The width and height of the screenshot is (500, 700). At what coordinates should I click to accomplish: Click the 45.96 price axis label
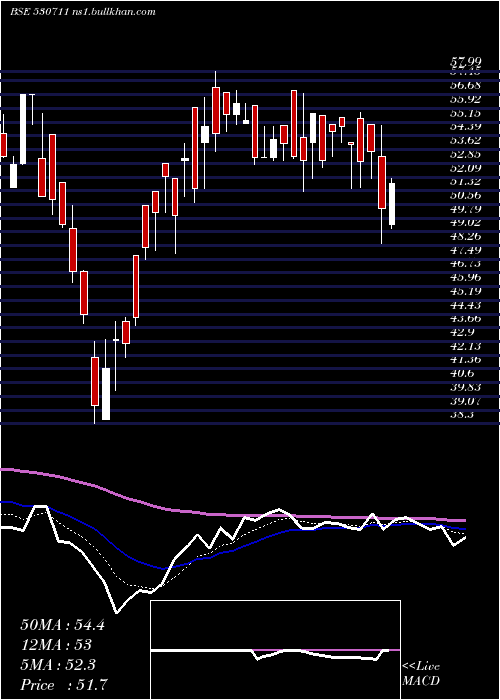point(466,277)
